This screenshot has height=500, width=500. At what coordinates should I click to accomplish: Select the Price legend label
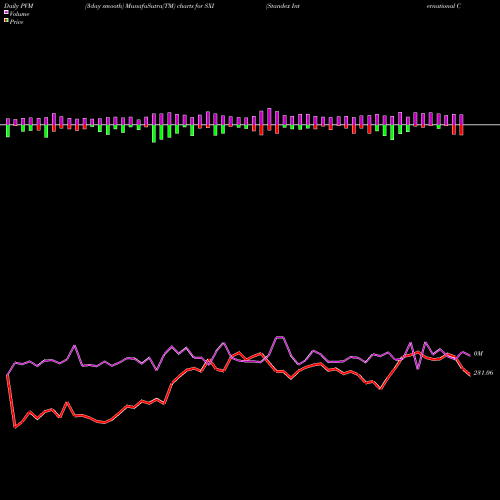16,22
